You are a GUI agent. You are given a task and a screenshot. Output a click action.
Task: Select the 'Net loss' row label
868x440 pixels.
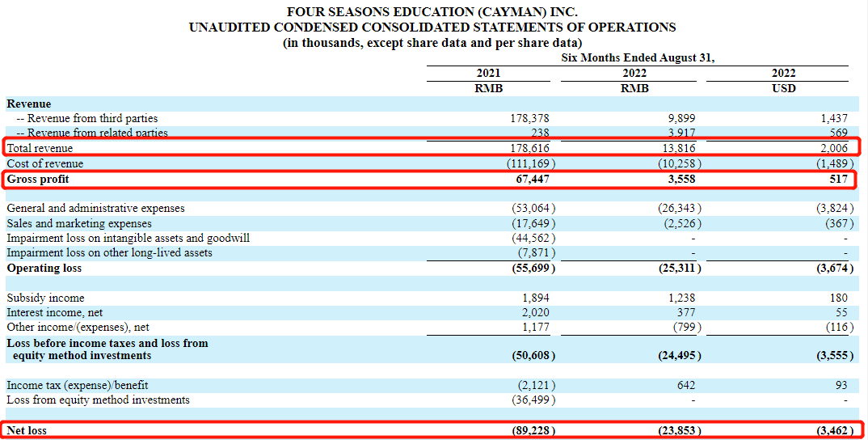click(27, 430)
